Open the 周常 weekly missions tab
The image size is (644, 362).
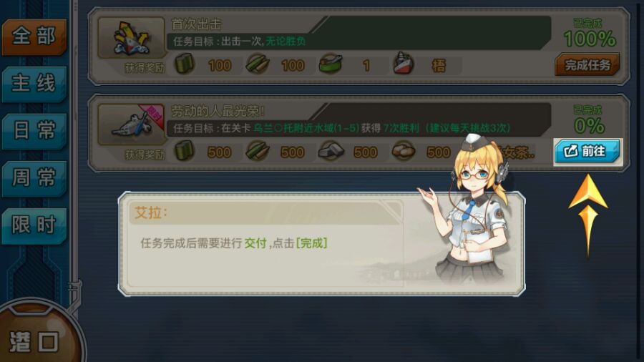click(x=34, y=179)
